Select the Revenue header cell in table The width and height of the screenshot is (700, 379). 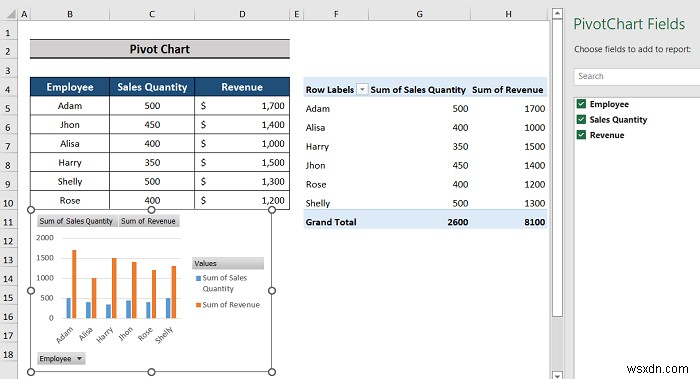pos(242,87)
